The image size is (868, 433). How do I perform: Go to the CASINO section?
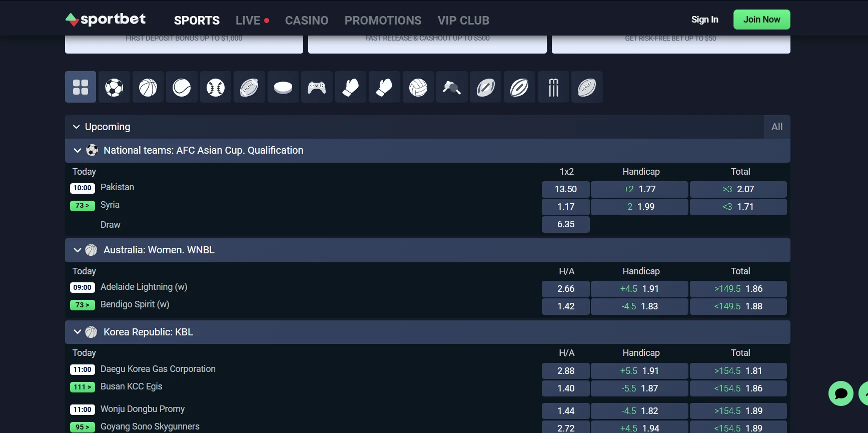(307, 21)
